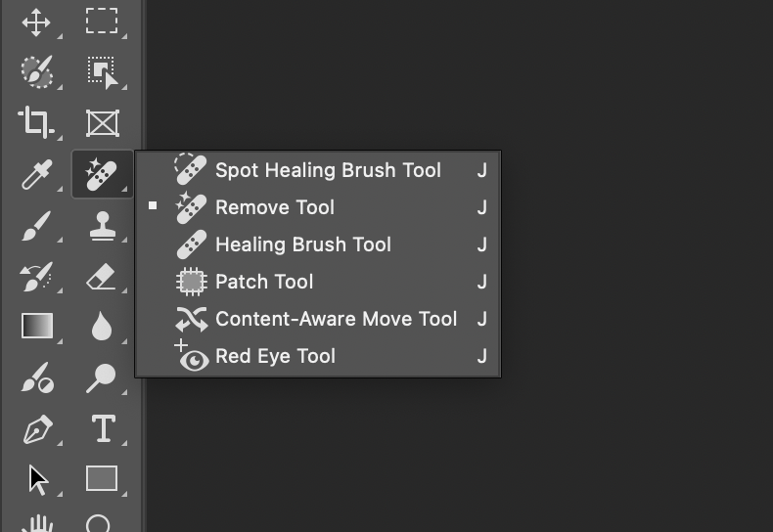Choose Healing Brush Tool in flyout menu
773x532 pixels.
tap(303, 244)
